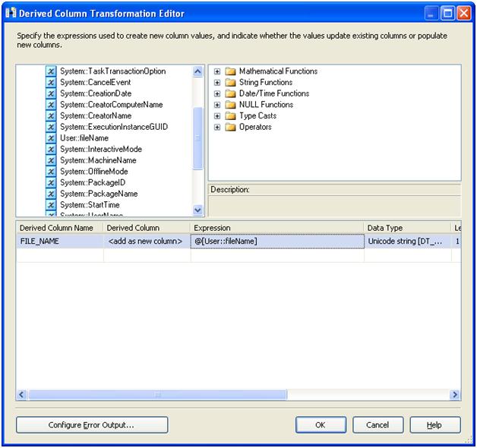Select the System::InteractiveMode variable
This screenshot has height=448, width=477.
click(x=101, y=150)
